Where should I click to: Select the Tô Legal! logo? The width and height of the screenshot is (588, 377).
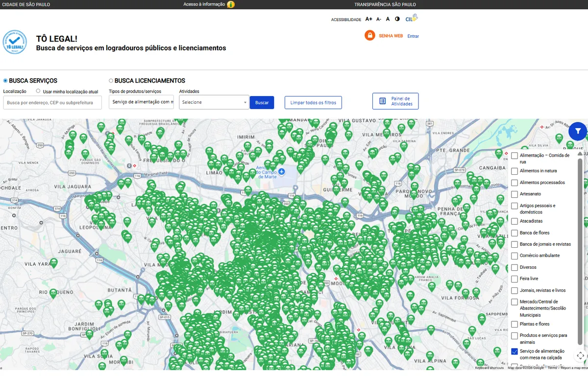click(15, 43)
